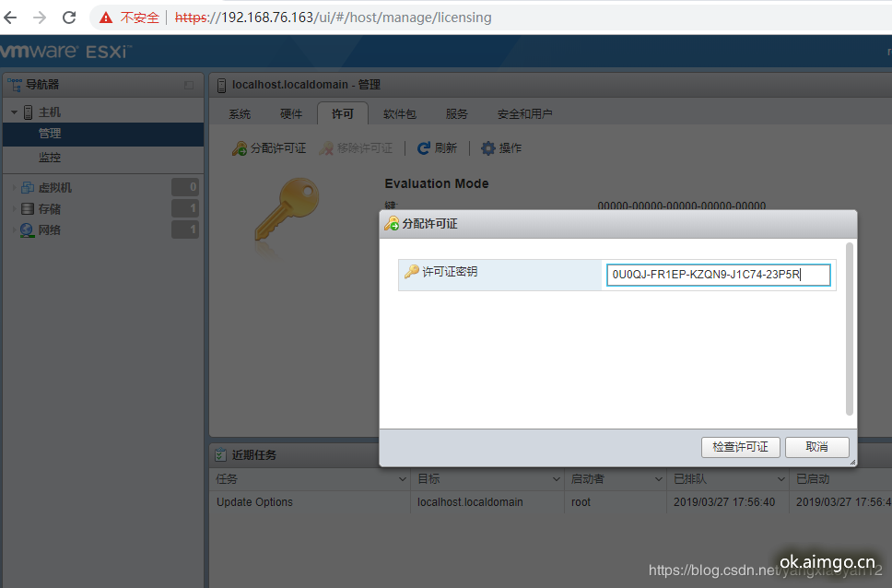892x588 pixels.
Task: Click the Virtual Machines icon in navigator
Action: (27, 188)
